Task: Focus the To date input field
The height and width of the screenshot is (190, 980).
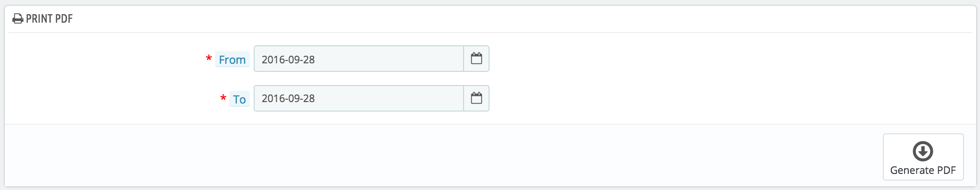Action: 358,98
